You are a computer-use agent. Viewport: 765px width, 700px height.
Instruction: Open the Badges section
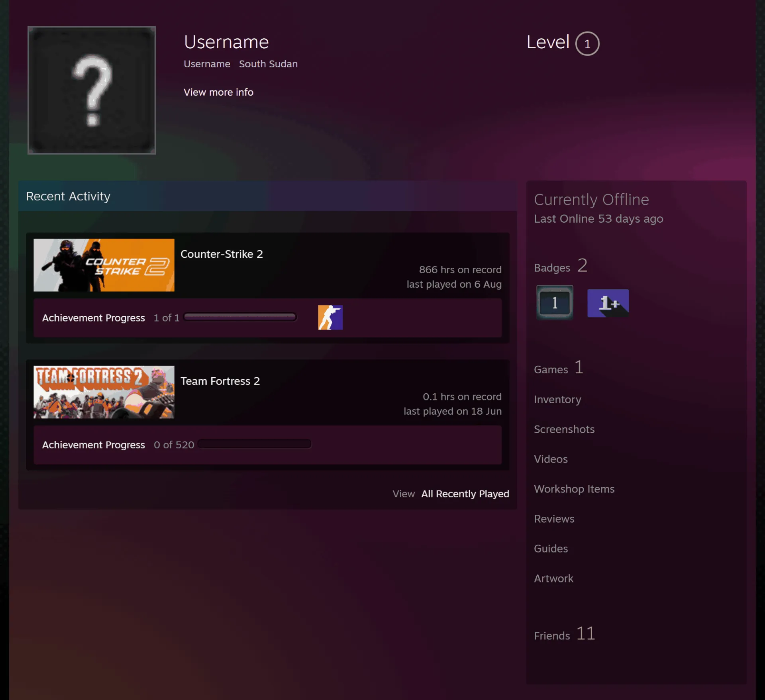pyautogui.click(x=560, y=266)
